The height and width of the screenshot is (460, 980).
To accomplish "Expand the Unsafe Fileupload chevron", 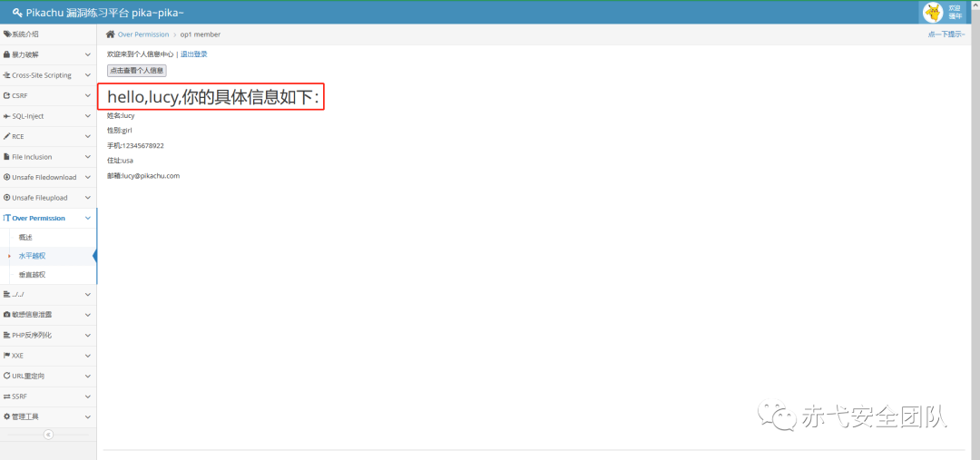I will tap(87, 198).
